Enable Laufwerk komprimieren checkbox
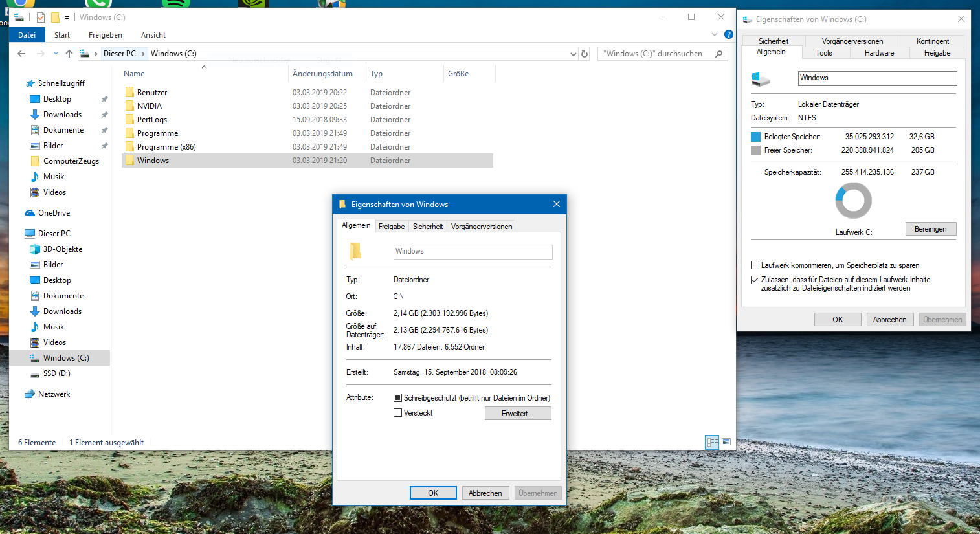Viewport: 980px width, 534px height. [755, 265]
